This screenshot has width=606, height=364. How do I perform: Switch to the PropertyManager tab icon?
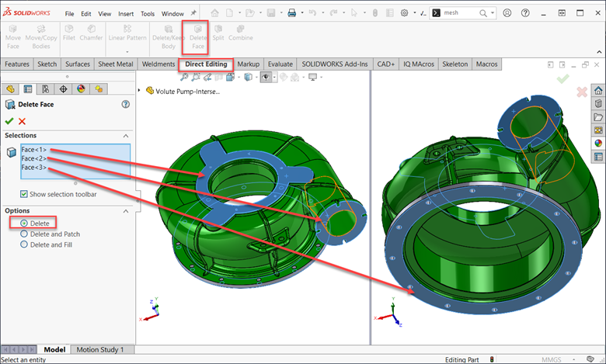pos(28,89)
